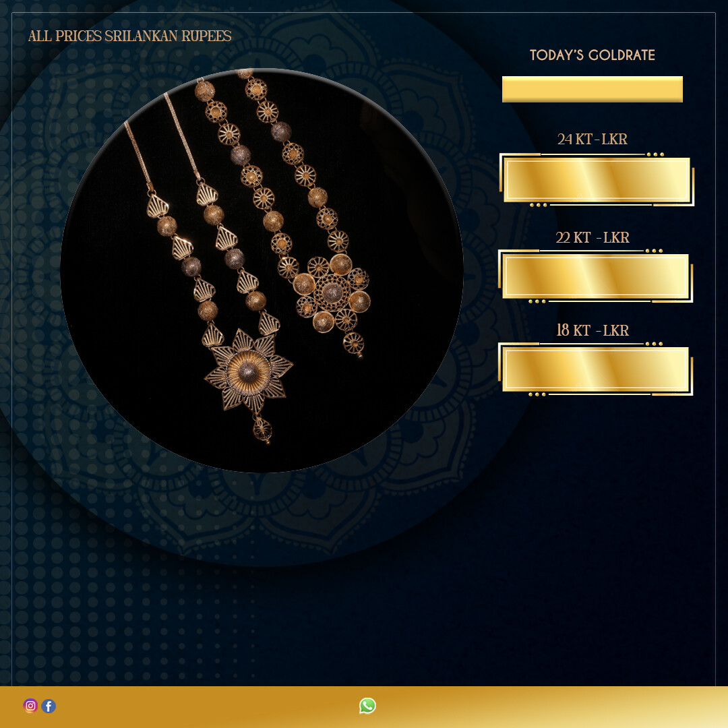This screenshot has height=728, width=728.
Task: Click the "ALL PRICES SRILANKAN RUPEES" text
Action: tap(129, 36)
